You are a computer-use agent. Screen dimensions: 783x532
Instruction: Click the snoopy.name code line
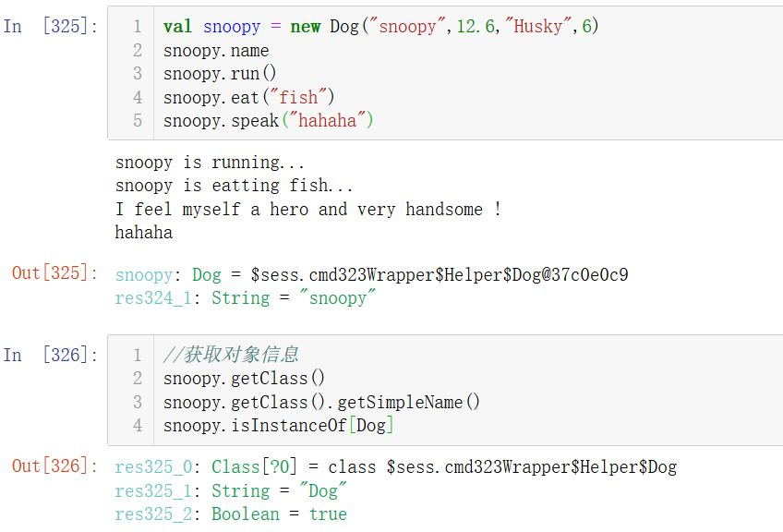point(216,51)
